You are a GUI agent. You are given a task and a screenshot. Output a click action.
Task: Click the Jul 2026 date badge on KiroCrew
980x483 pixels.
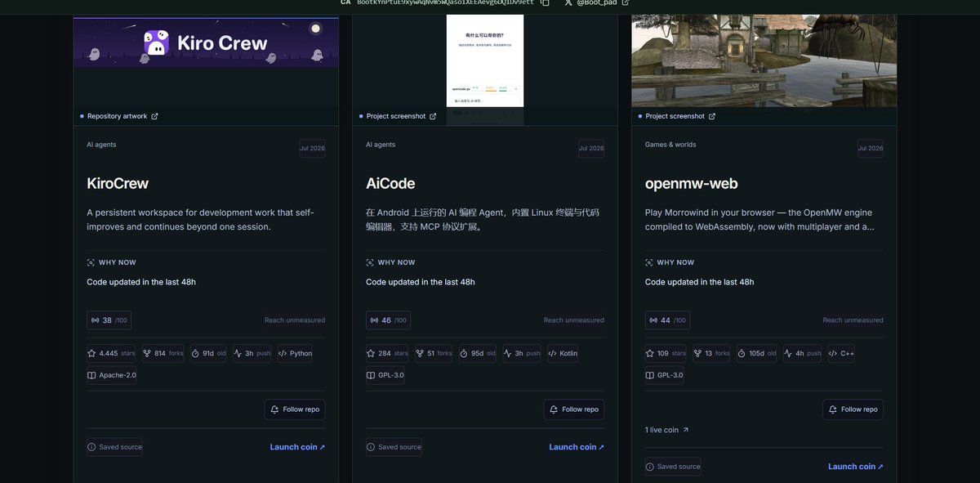(x=312, y=148)
